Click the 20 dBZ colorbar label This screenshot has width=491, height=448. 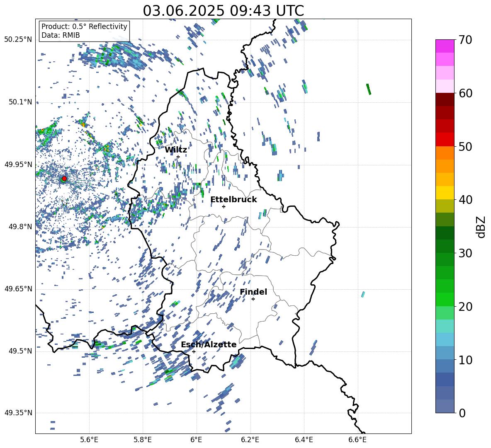(x=465, y=307)
